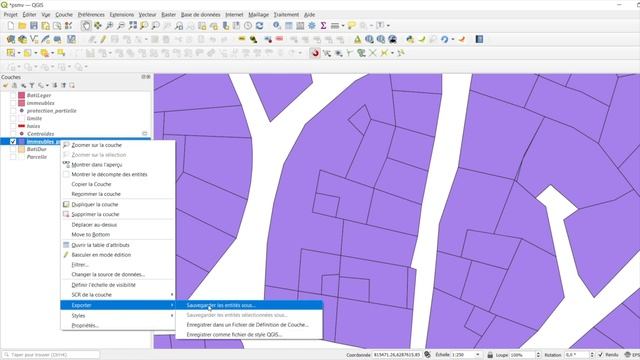Choose Basculer en mode édition
Viewport: 640px width, 360px height.
pyautogui.click(x=118, y=255)
